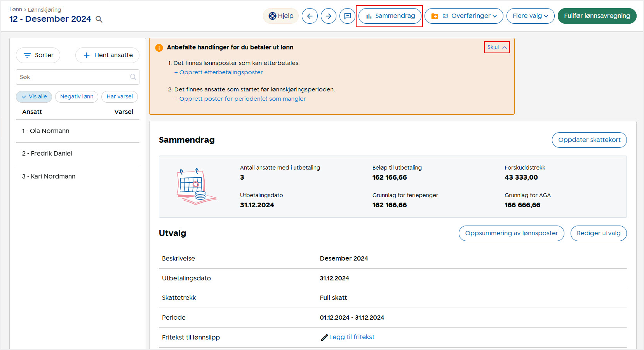Open the Flere valg dropdown
Screen dimensions: 644x350
530,16
